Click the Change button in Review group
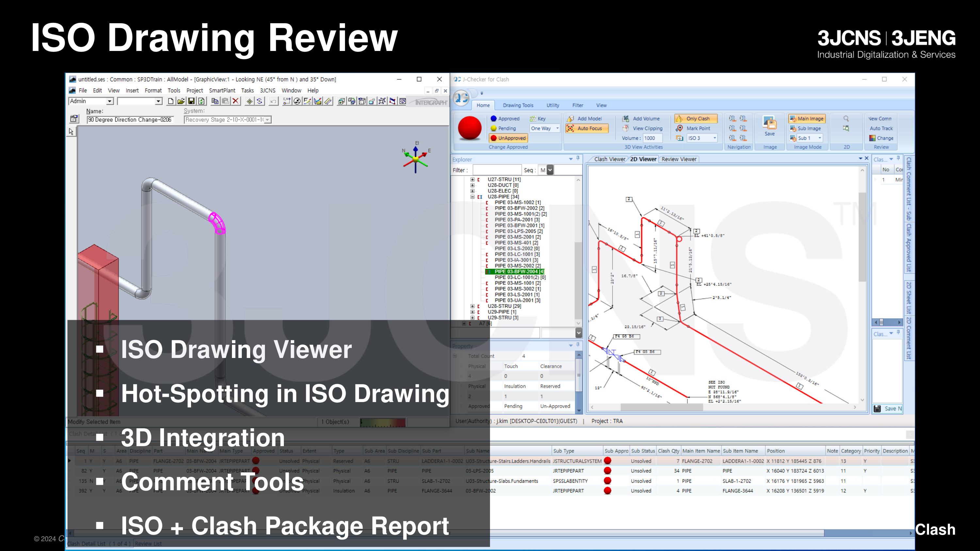The image size is (980, 551). coord(881,138)
